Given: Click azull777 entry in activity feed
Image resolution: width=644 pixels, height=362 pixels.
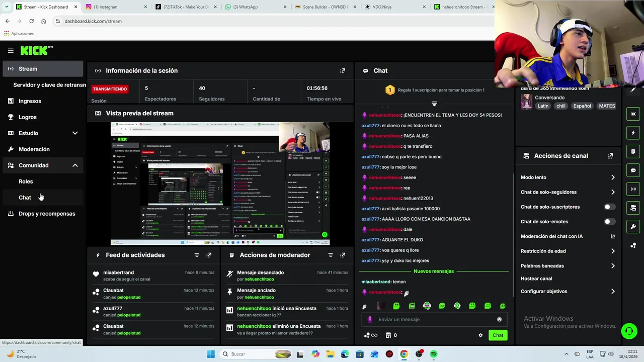Looking at the screenshot, I should click(x=154, y=311).
